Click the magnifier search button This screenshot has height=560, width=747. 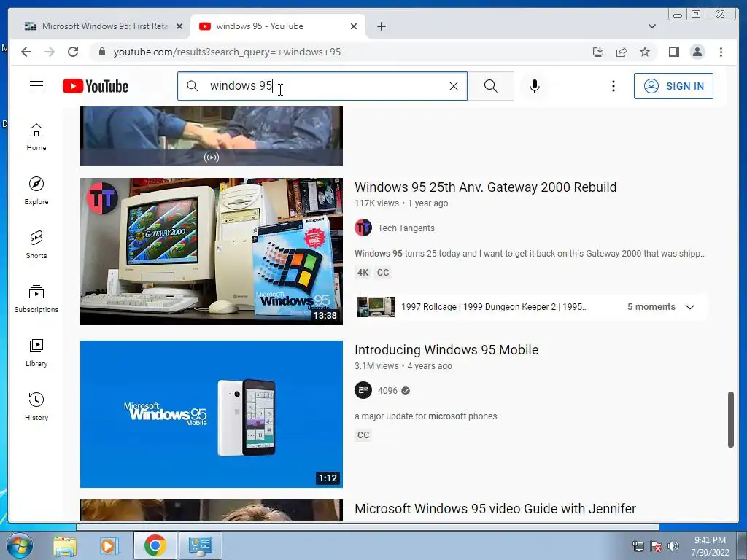pyautogui.click(x=491, y=86)
